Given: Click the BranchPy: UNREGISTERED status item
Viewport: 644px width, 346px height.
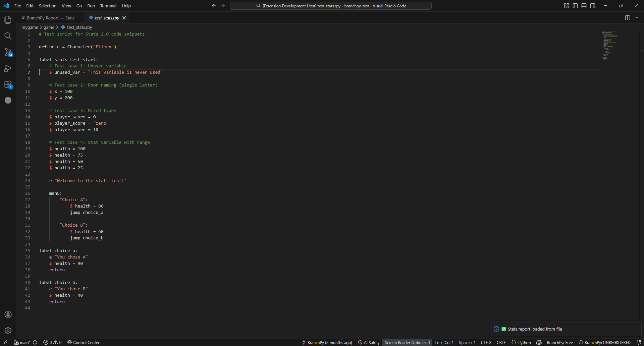Looking at the screenshot, I should 604,342.
